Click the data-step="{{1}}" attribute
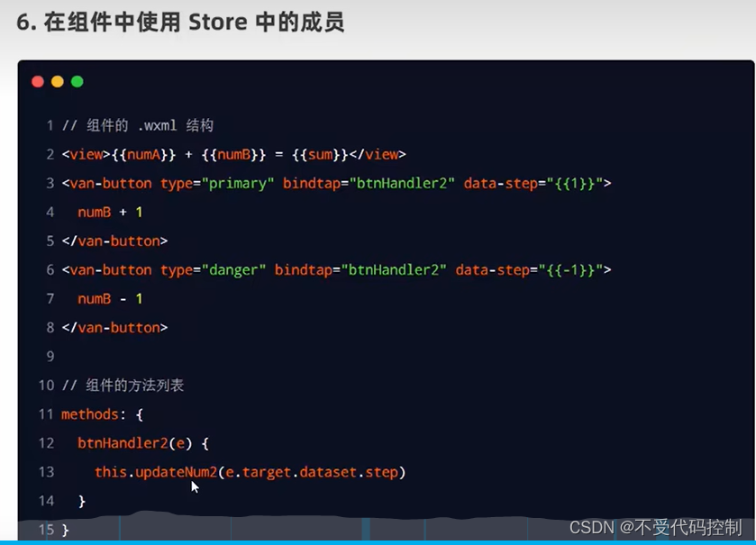 tap(533, 184)
